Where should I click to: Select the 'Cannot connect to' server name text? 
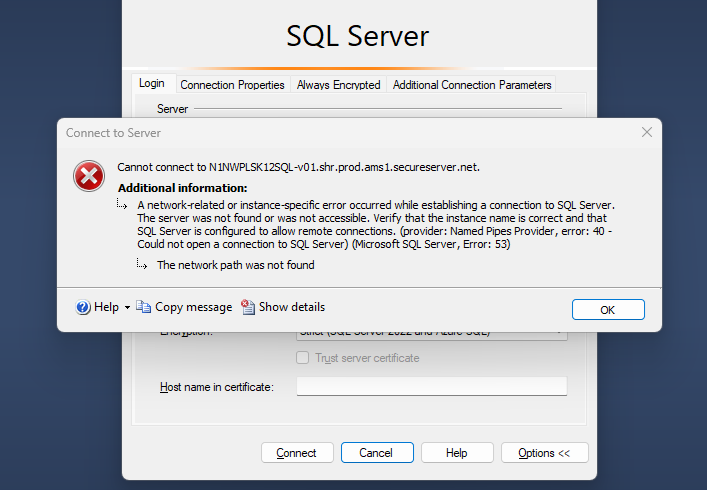point(298,167)
